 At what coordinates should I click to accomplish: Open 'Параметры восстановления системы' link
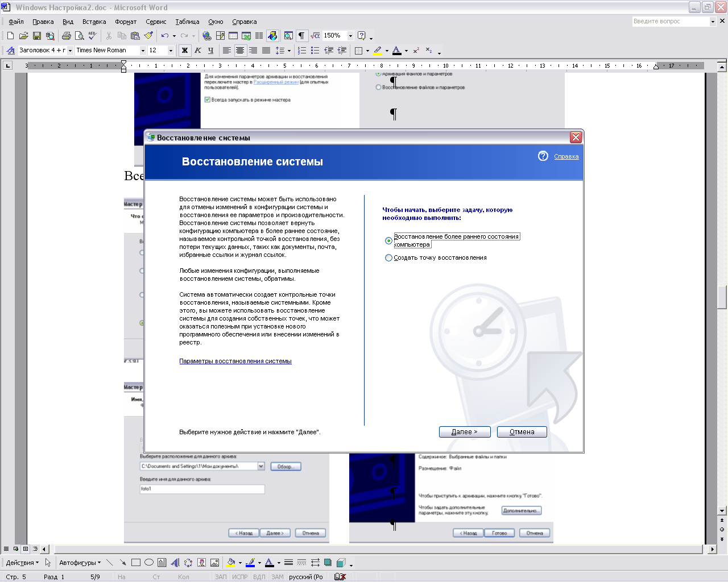click(235, 361)
